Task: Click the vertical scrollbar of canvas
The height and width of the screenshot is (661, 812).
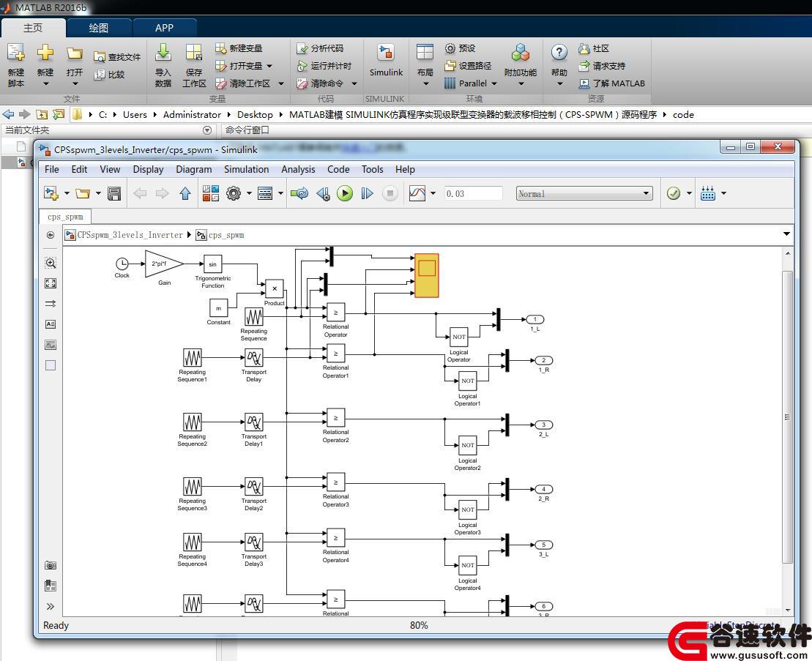Action: (x=788, y=417)
